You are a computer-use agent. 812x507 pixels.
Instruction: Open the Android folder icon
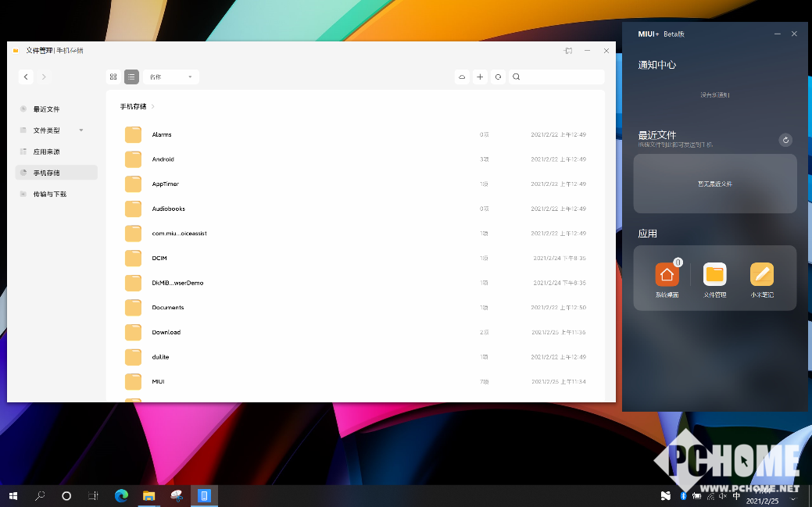tap(133, 159)
